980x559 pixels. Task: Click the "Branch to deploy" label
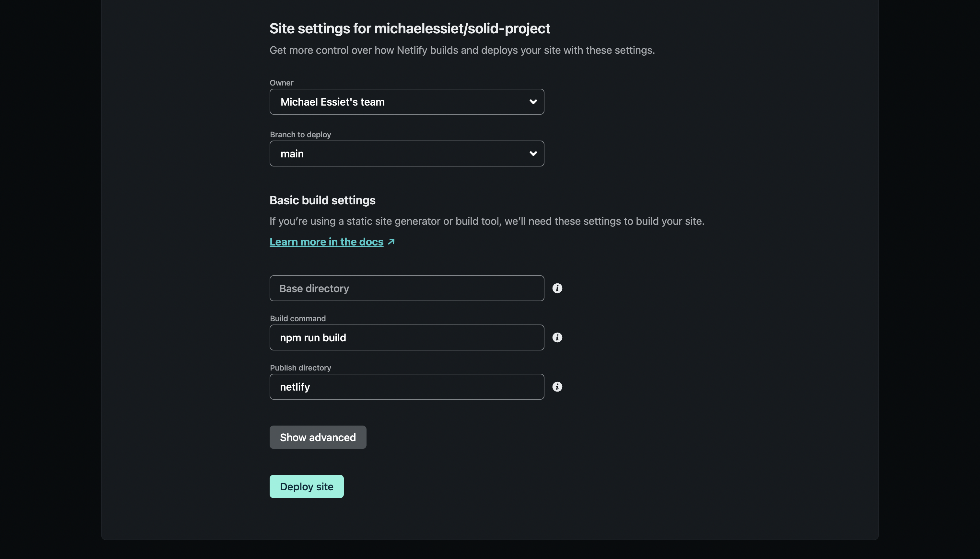300,135
